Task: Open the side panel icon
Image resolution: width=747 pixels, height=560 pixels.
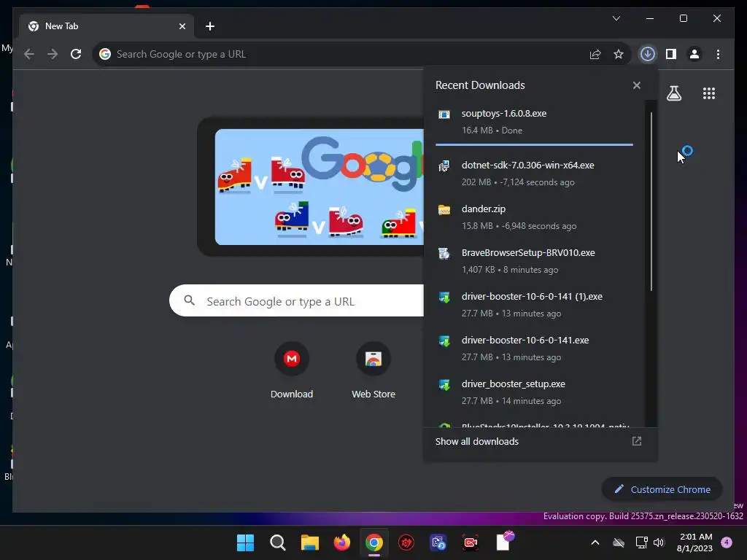Action: (671, 54)
